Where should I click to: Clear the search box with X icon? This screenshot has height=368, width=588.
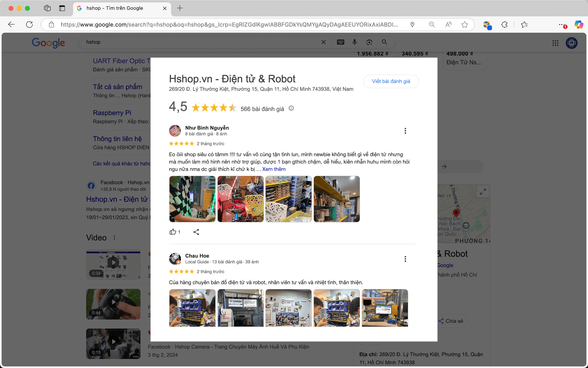pos(323,42)
